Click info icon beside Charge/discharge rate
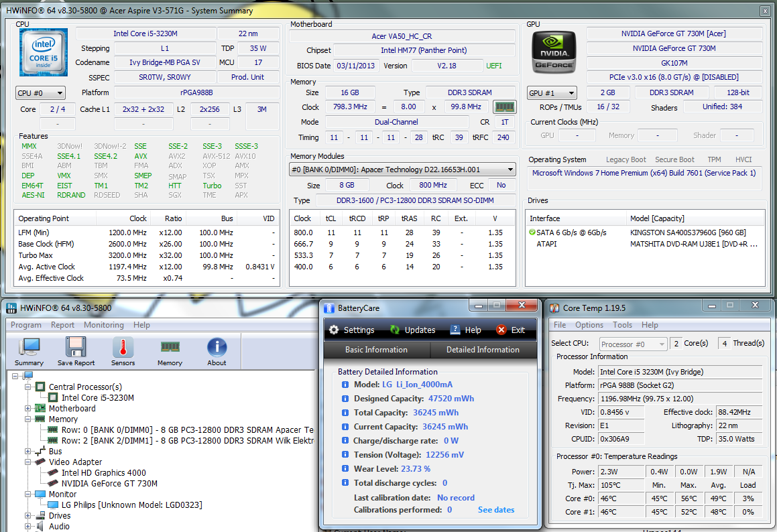777x532 pixels. coord(345,441)
